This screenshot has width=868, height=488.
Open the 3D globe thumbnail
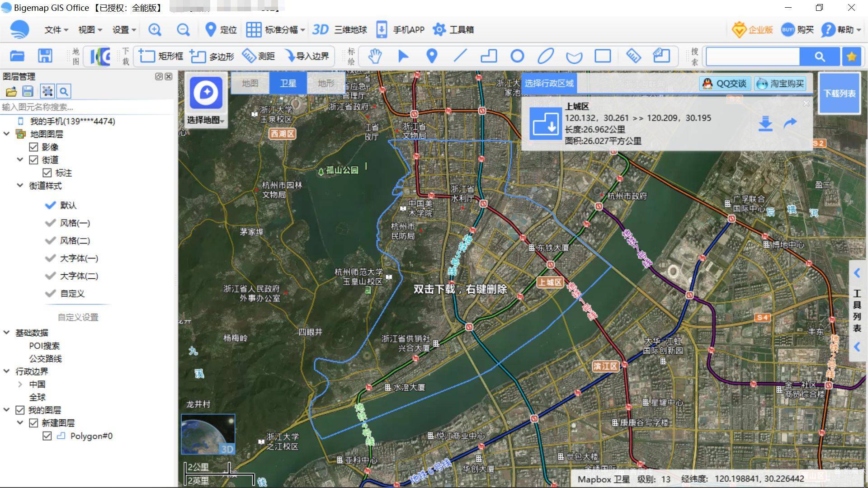point(208,434)
